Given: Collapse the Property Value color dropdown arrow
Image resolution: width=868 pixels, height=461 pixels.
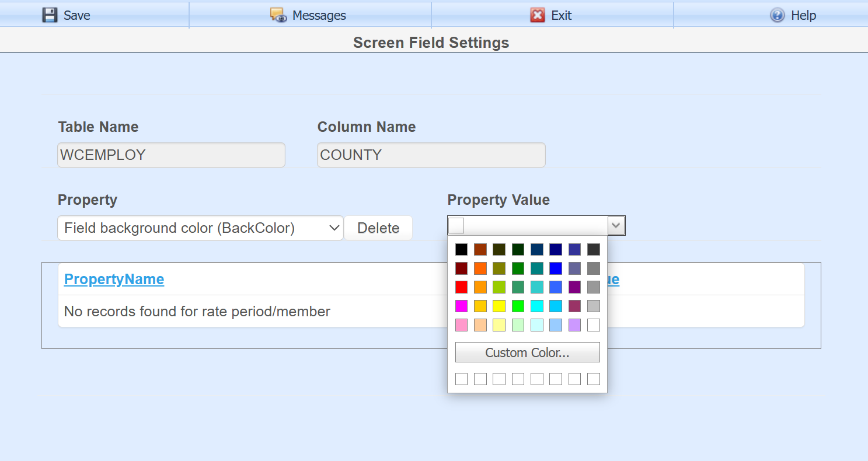Looking at the screenshot, I should [616, 226].
